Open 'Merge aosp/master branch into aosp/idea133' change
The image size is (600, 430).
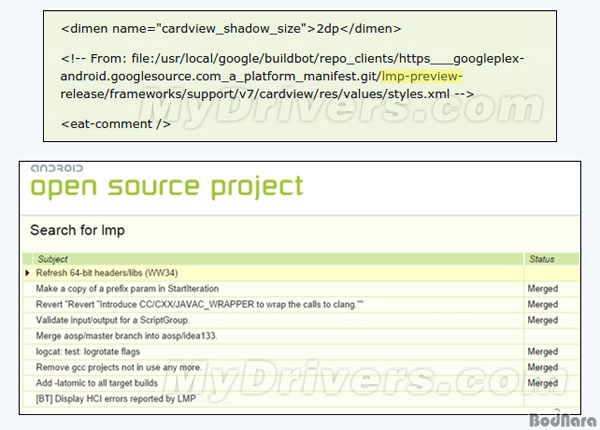pos(127,336)
